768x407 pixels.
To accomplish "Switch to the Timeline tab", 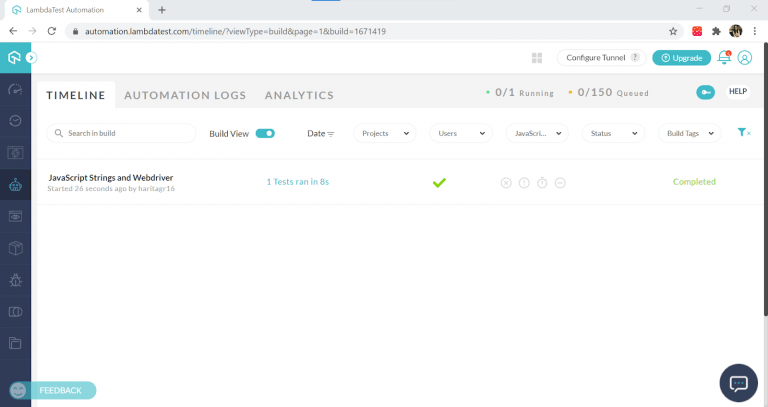I will tap(76, 95).
